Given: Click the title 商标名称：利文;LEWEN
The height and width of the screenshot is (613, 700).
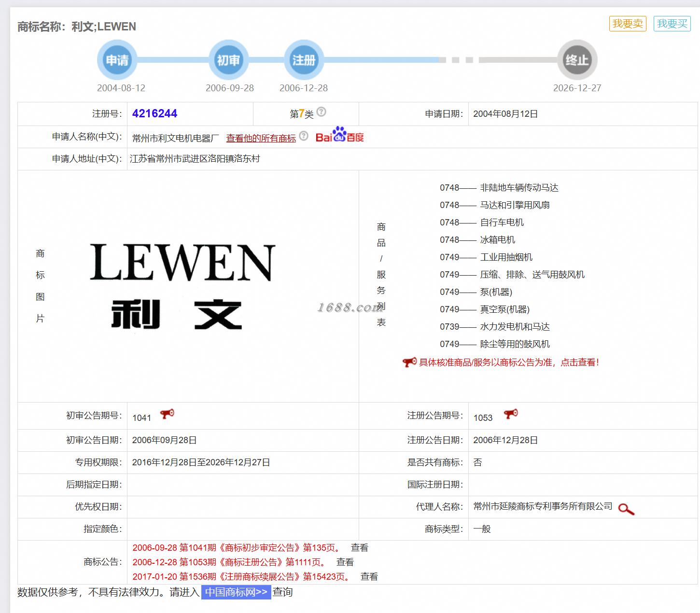Looking at the screenshot, I should coord(77,27).
